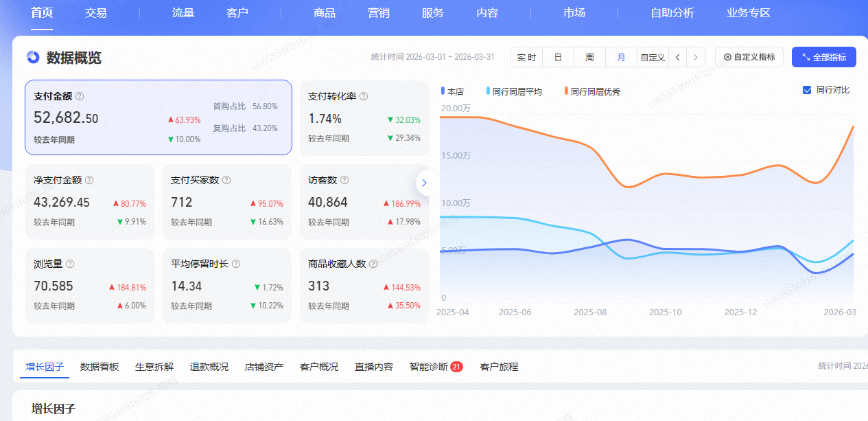Open the 营销 top navigation item
The image size is (868, 421).
(x=379, y=13)
